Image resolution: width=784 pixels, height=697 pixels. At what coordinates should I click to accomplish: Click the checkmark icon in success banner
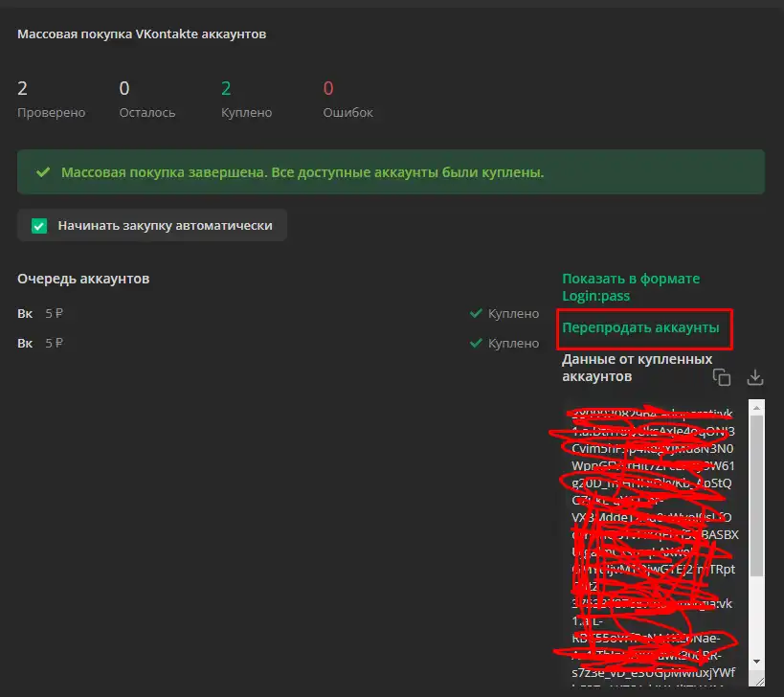(x=42, y=173)
